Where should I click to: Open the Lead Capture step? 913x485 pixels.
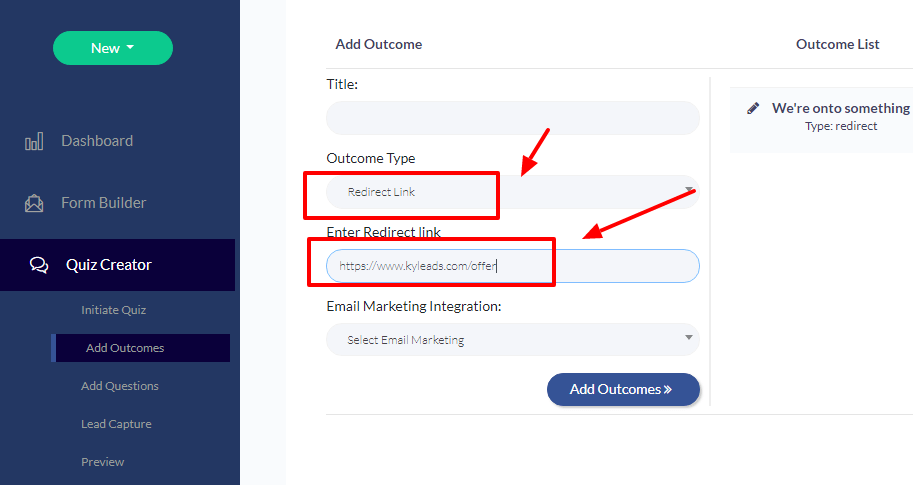pyautogui.click(x=116, y=424)
